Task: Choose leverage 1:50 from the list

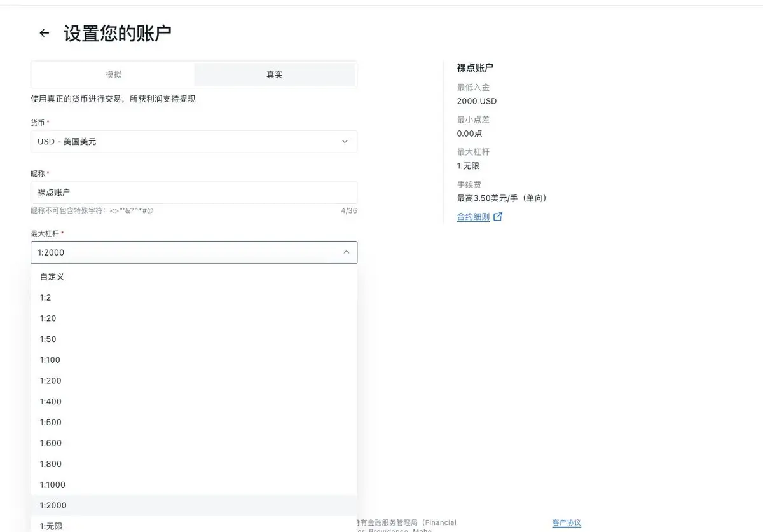Action: point(48,339)
